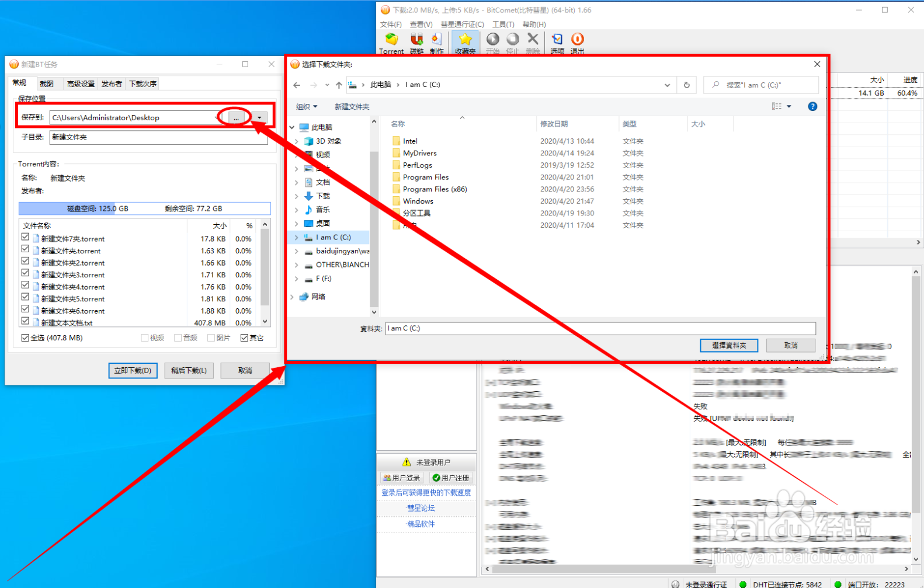The image size is (924, 588).
Task: Select 音乐 music folder in navigation tree
Action: (322, 210)
